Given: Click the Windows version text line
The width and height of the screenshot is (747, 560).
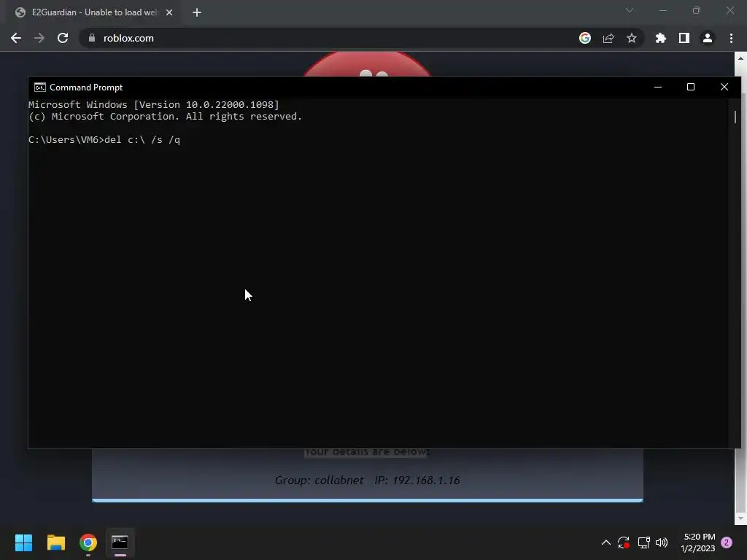Looking at the screenshot, I should click(x=154, y=105).
